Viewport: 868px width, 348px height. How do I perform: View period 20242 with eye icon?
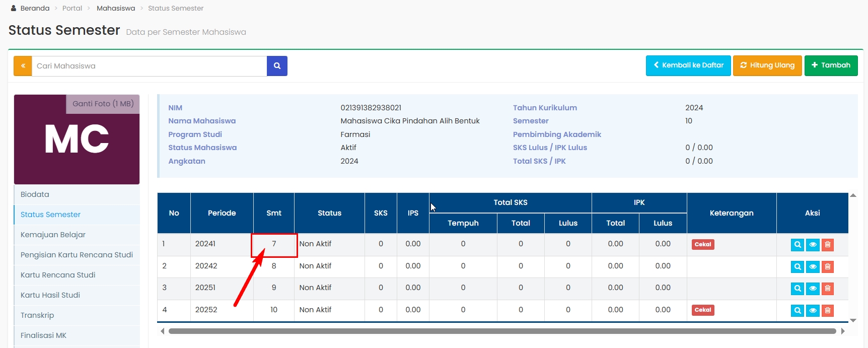pyautogui.click(x=813, y=266)
